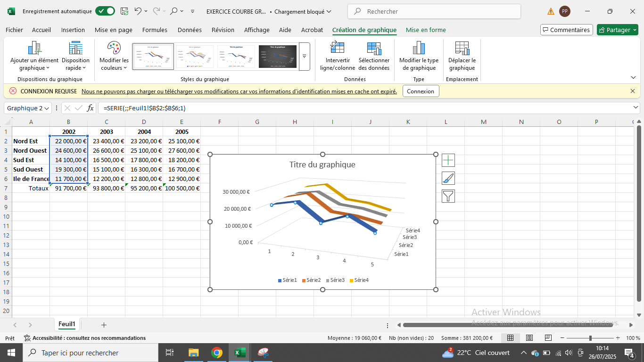The width and height of the screenshot is (644, 362).
Task: Click the warning triangle icon in title bar
Action: pyautogui.click(x=551, y=11)
